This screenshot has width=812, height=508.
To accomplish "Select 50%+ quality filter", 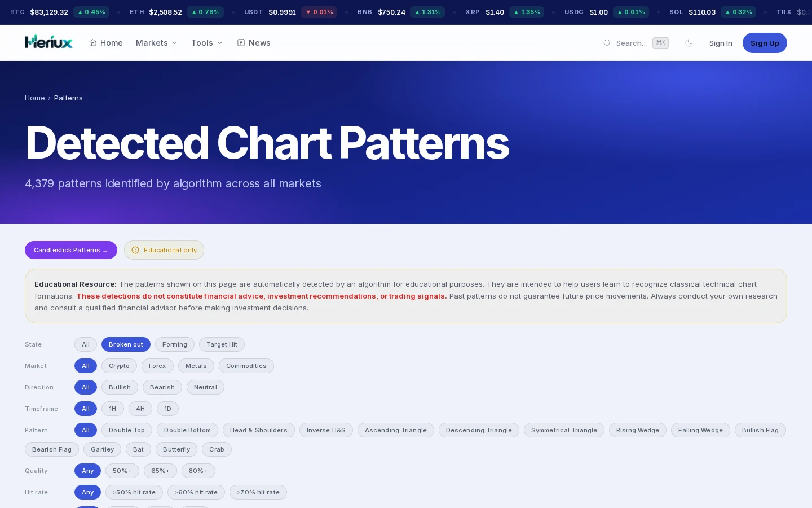I will click(122, 471).
